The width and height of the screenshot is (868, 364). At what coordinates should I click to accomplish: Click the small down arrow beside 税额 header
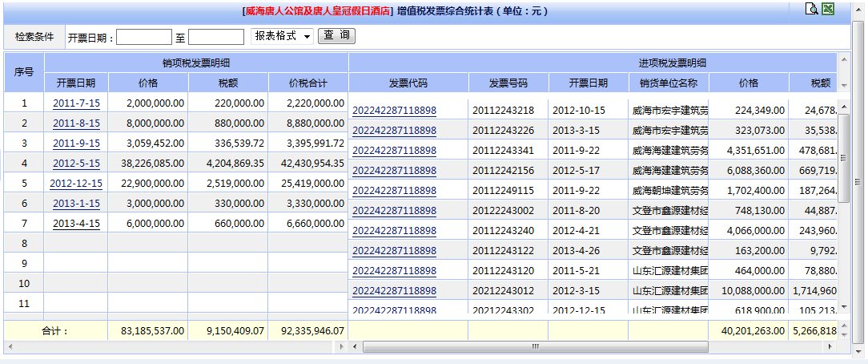[843, 83]
